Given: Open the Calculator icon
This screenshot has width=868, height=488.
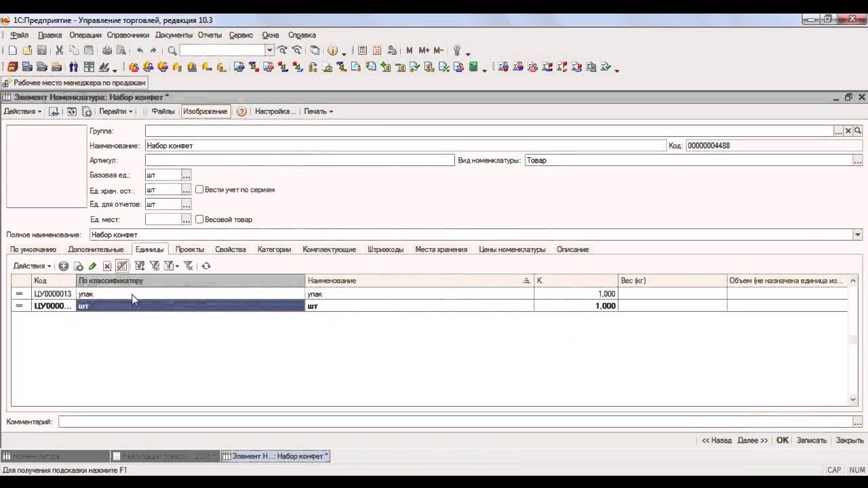Looking at the screenshot, I should click(x=362, y=51).
